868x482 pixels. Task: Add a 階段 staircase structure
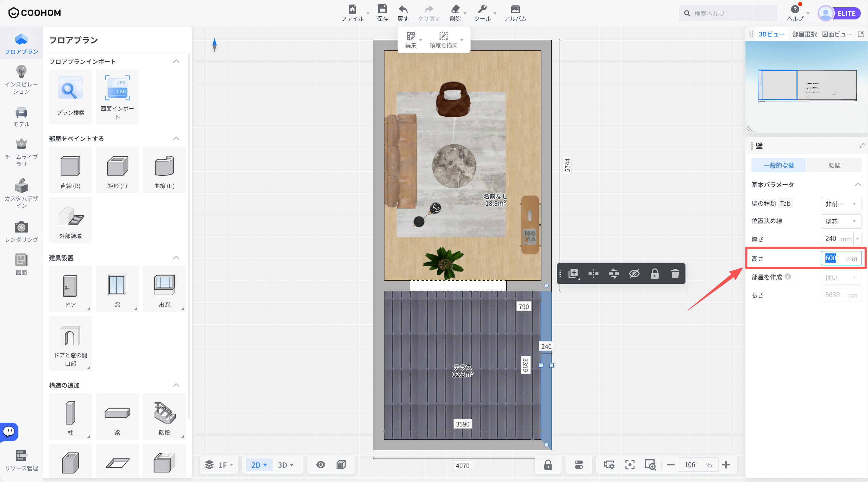point(164,417)
